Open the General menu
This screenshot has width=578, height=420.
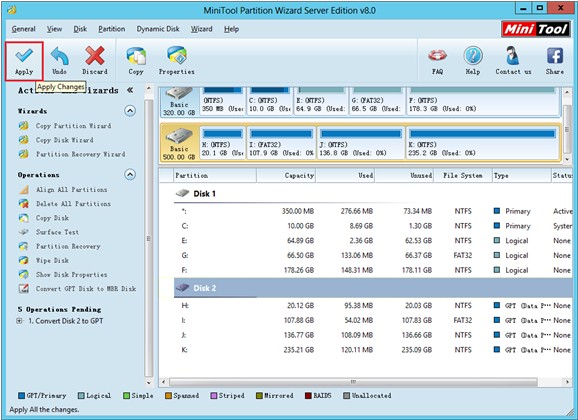pos(24,29)
